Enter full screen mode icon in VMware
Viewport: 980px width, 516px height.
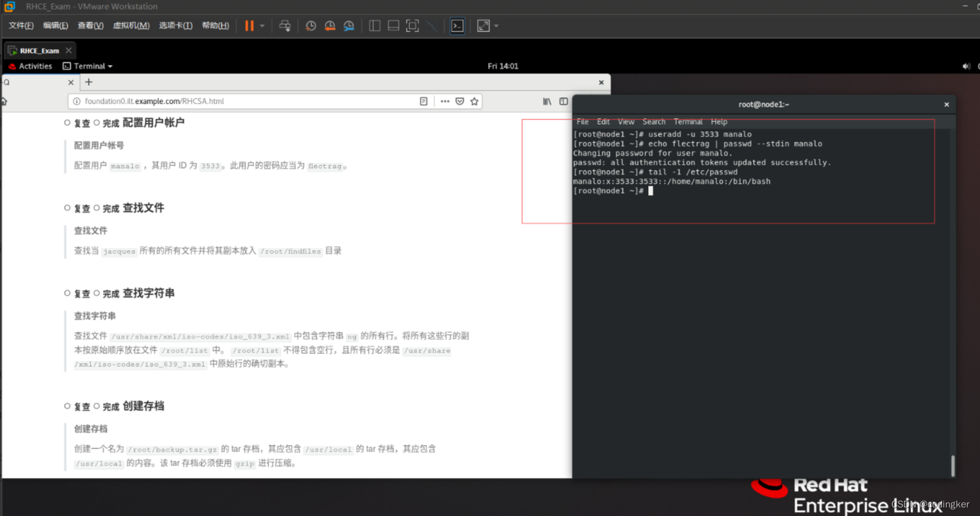pos(413,26)
